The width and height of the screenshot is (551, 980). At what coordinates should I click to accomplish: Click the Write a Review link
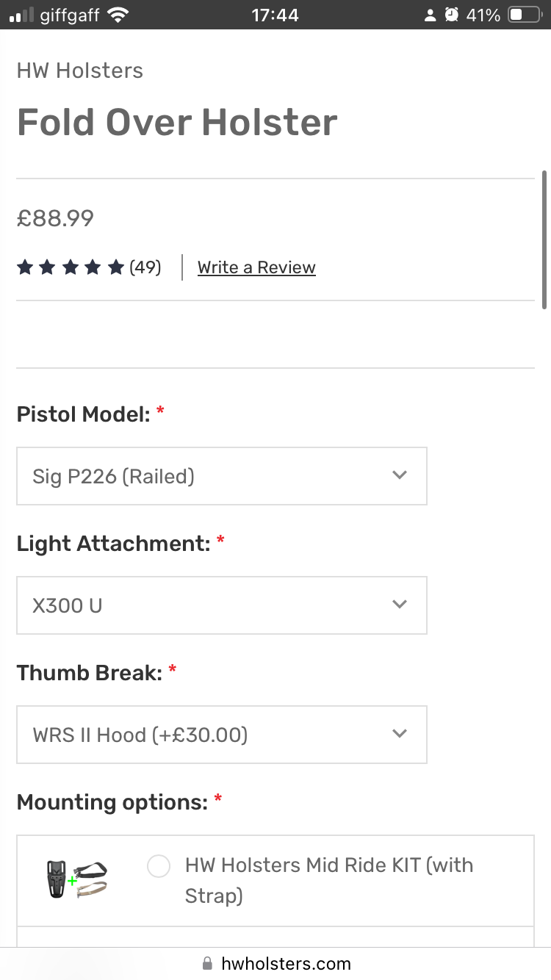[256, 267]
